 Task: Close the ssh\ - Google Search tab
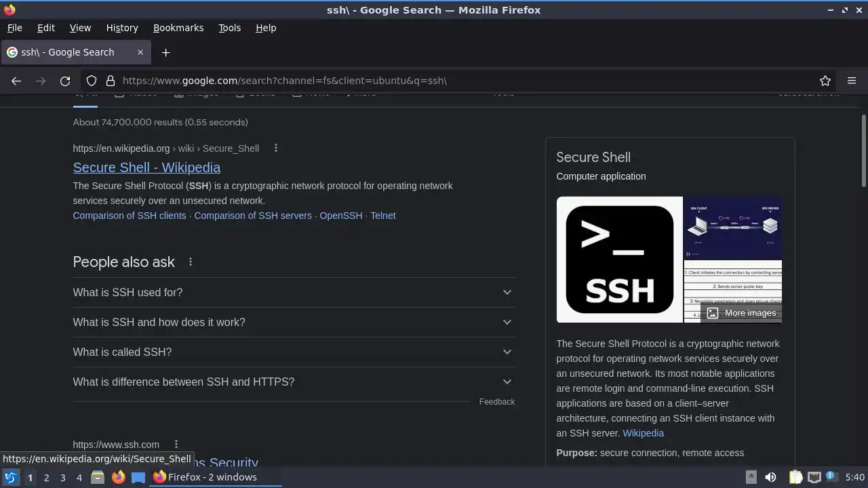[140, 52]
